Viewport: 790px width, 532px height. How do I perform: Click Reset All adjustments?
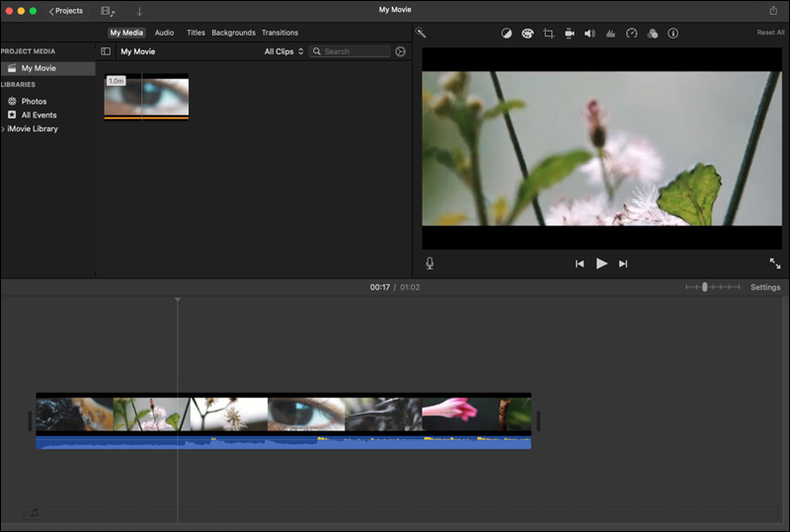[770, 33]
